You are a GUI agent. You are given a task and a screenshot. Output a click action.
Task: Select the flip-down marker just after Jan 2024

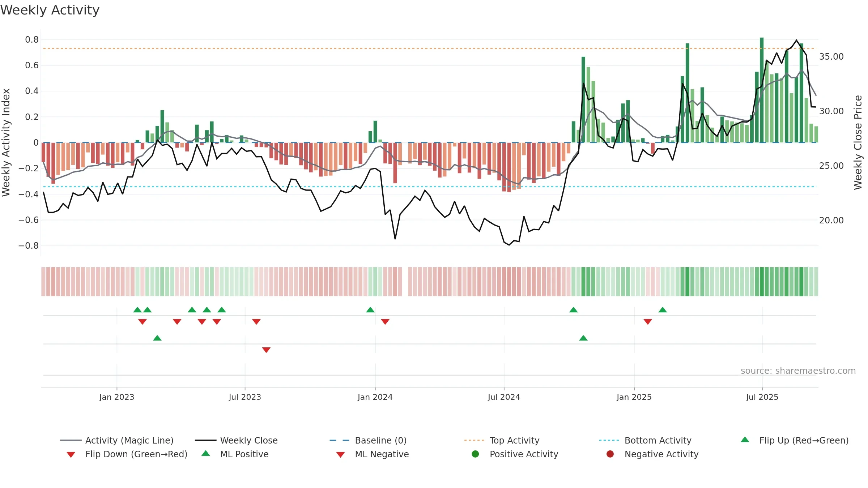click(x=385, y=321)
